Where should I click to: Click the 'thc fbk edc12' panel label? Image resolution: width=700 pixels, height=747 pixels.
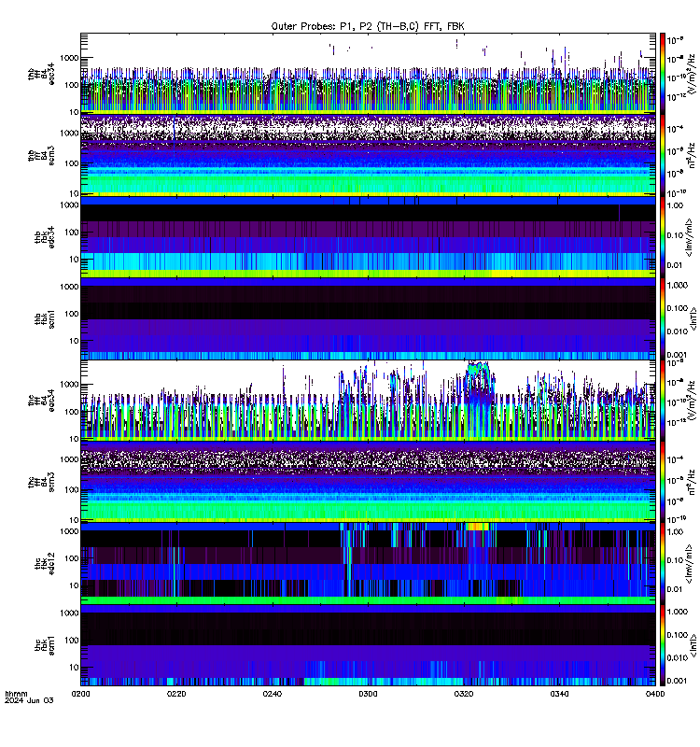(45, 564)
